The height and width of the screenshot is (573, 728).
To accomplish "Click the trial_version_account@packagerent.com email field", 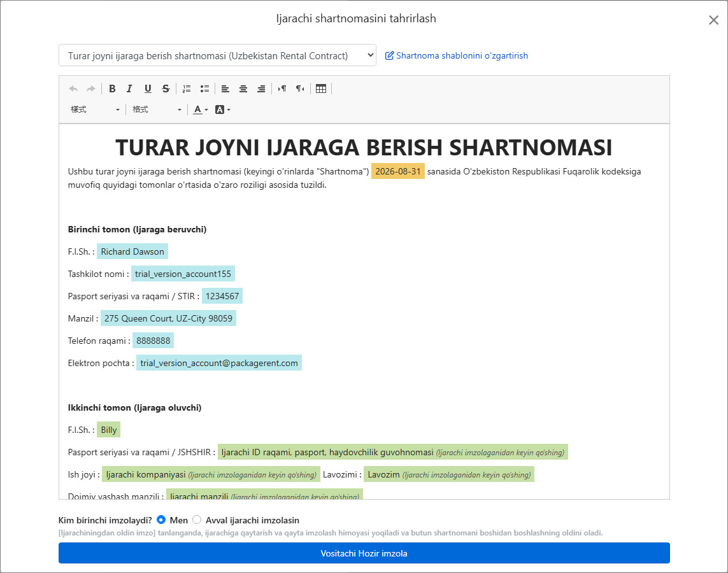I will [219, 363].
